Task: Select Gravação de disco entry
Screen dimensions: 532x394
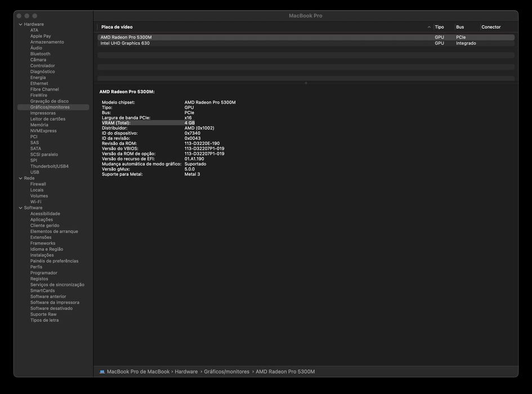Action: coord(49,101)
